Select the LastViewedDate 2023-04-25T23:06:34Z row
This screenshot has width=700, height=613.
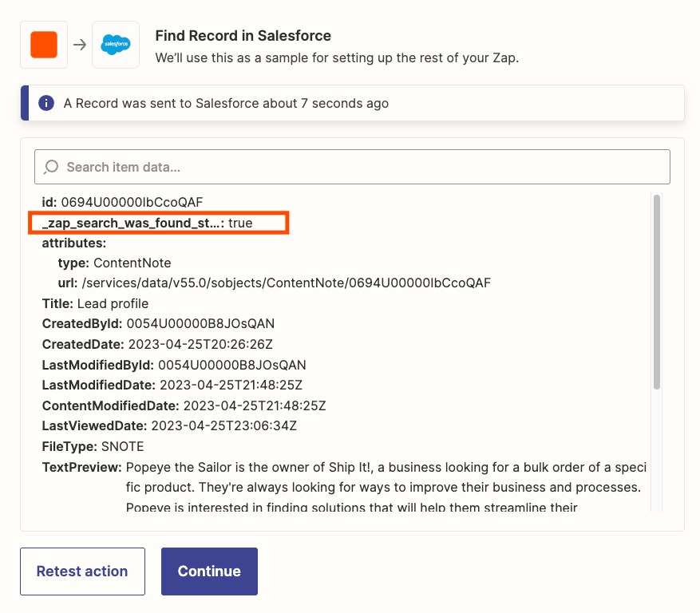point(169,425)
